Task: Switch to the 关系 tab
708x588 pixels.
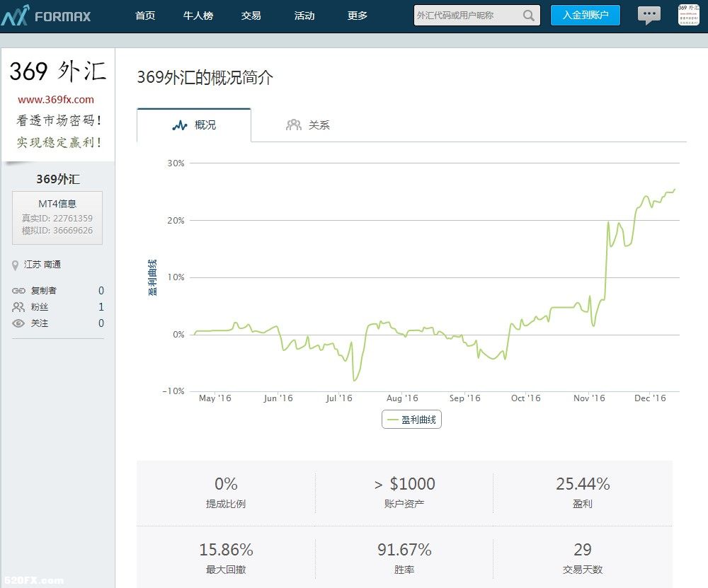Action: tap(308, 125)
